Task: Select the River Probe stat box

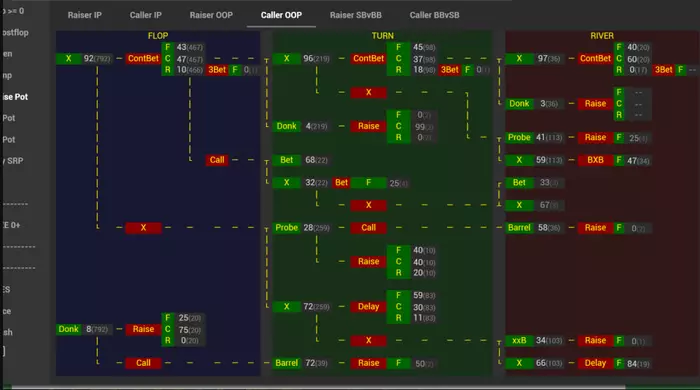Action: pyautogui.click(x=519, y=137)
